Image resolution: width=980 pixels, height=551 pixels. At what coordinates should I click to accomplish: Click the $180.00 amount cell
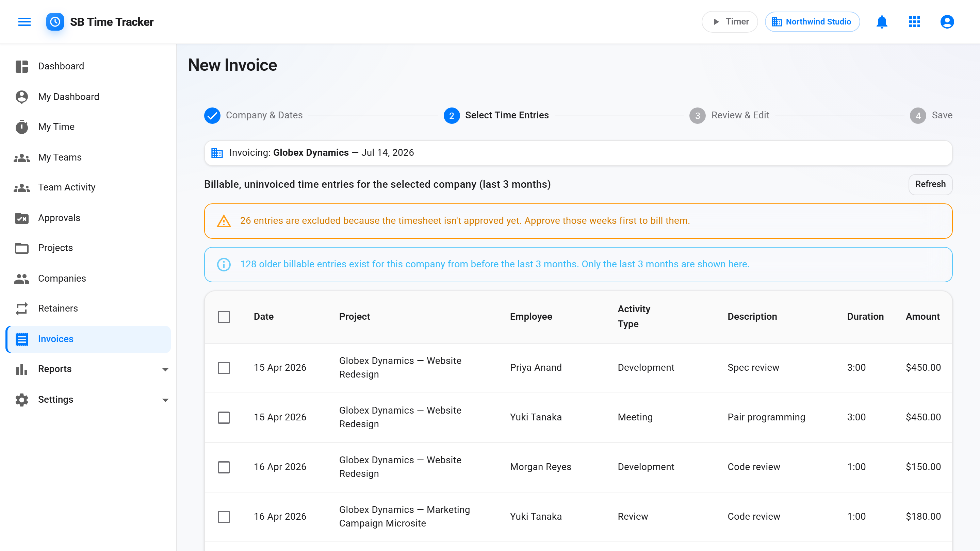pyautogui.click(x=923, y=517)
